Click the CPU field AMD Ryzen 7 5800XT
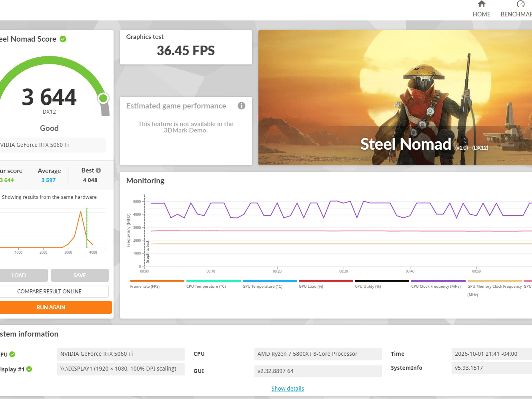This screenshot has height=399, width=532. (318, 354)
